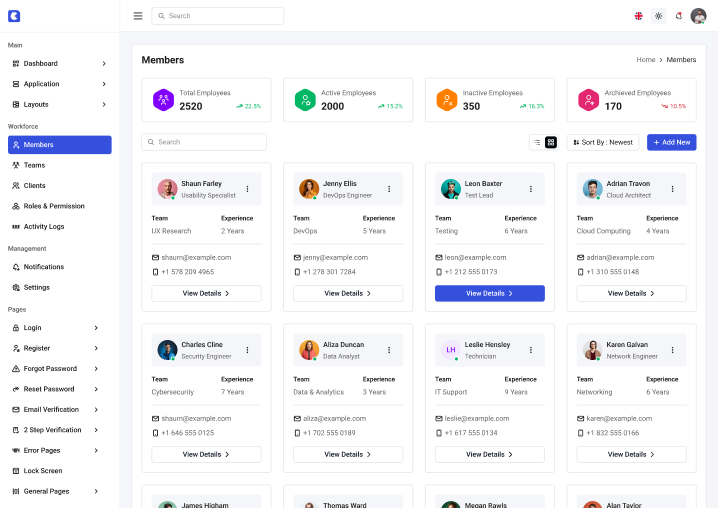
Task: Click phone number +1 310 555 0148
Action: point(613,272)
